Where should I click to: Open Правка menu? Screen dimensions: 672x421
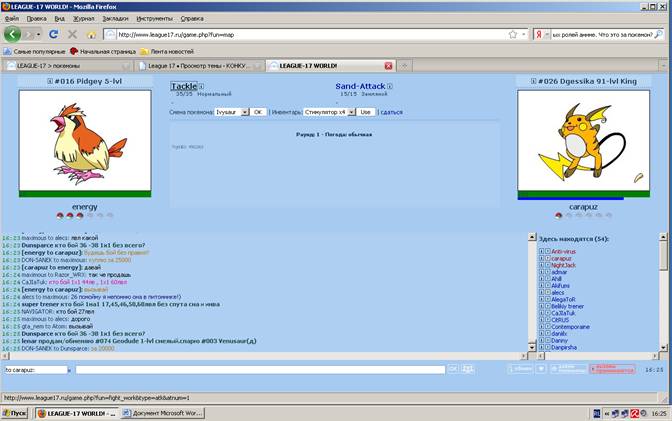click(x=36, y=18)
